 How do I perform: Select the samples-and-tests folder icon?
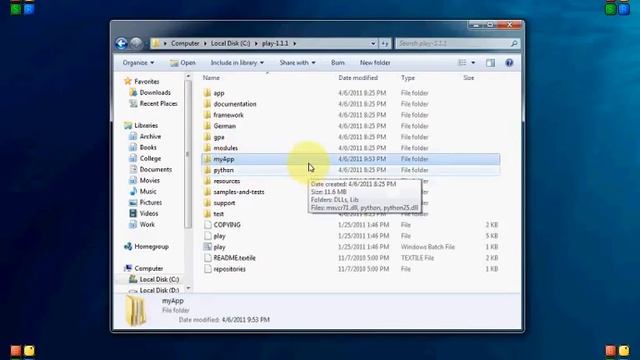pyautogui.click(x=207, y=192)
